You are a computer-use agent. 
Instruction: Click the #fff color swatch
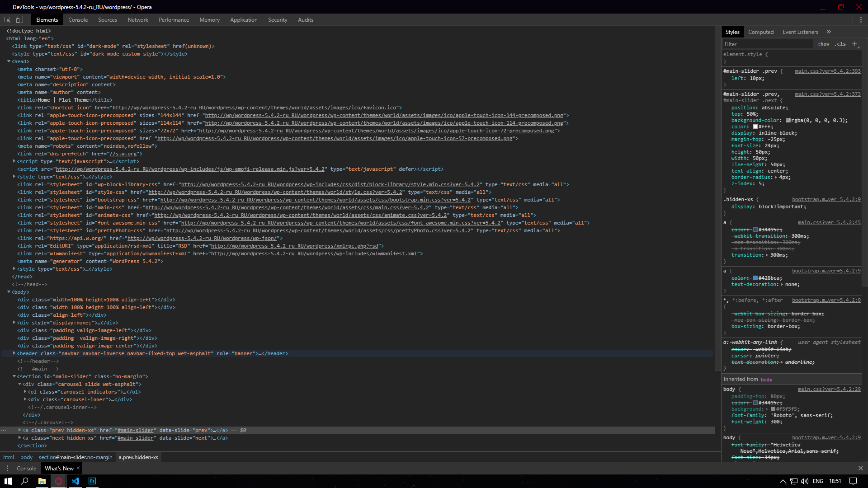[x=755, y=127]
